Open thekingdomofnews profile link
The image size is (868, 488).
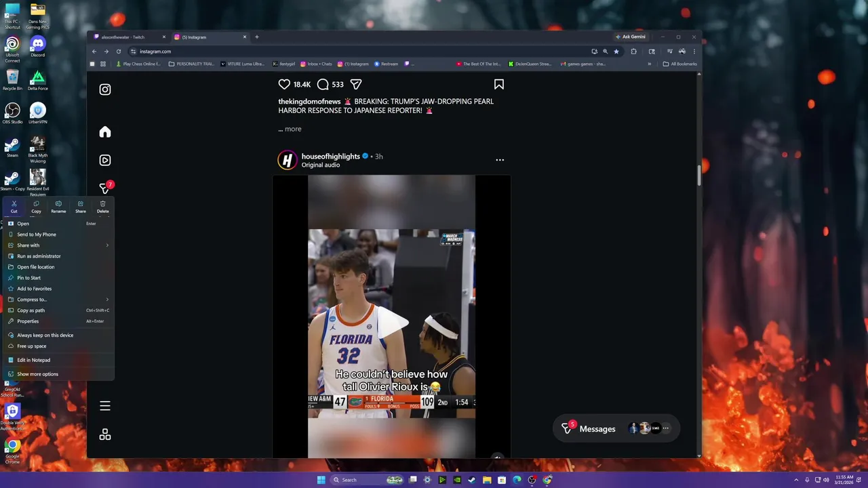pyautogui.click(x=309, y=102)
